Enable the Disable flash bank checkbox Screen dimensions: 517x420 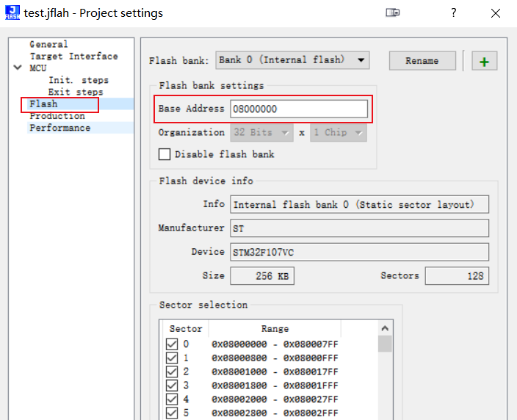click(164, 154)
